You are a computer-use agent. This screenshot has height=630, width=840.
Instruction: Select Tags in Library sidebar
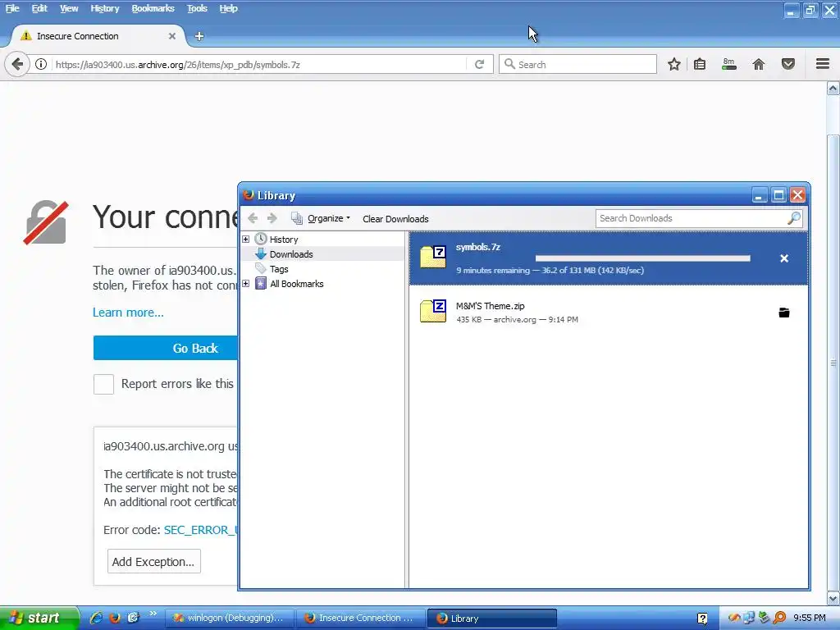click(x=279, y=269)
